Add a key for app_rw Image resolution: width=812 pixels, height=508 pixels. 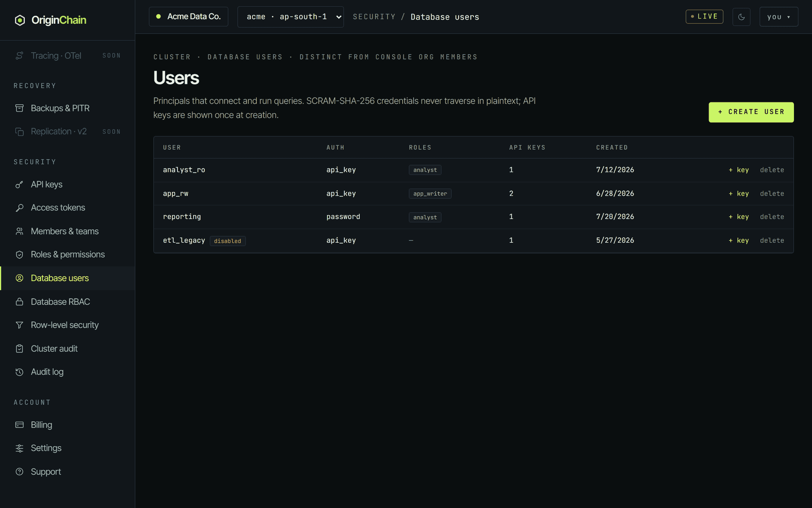pyautogui.click(x=739, y=194)
